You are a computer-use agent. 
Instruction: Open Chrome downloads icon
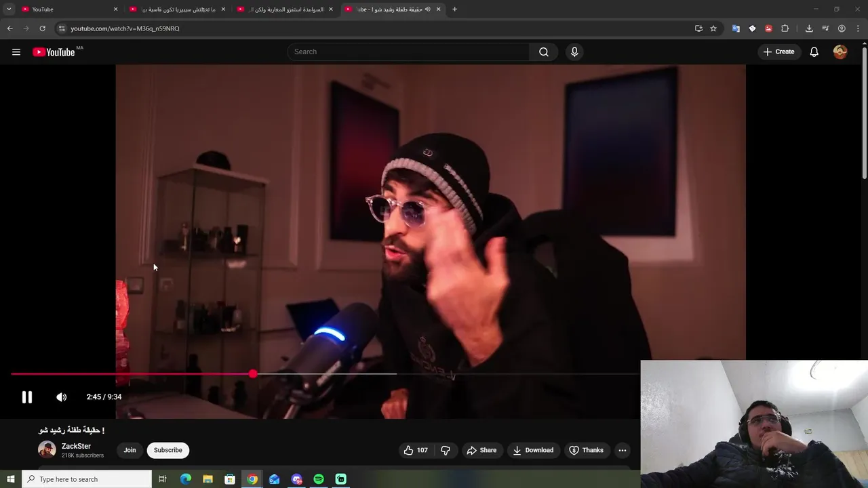(x=809, y=28)
